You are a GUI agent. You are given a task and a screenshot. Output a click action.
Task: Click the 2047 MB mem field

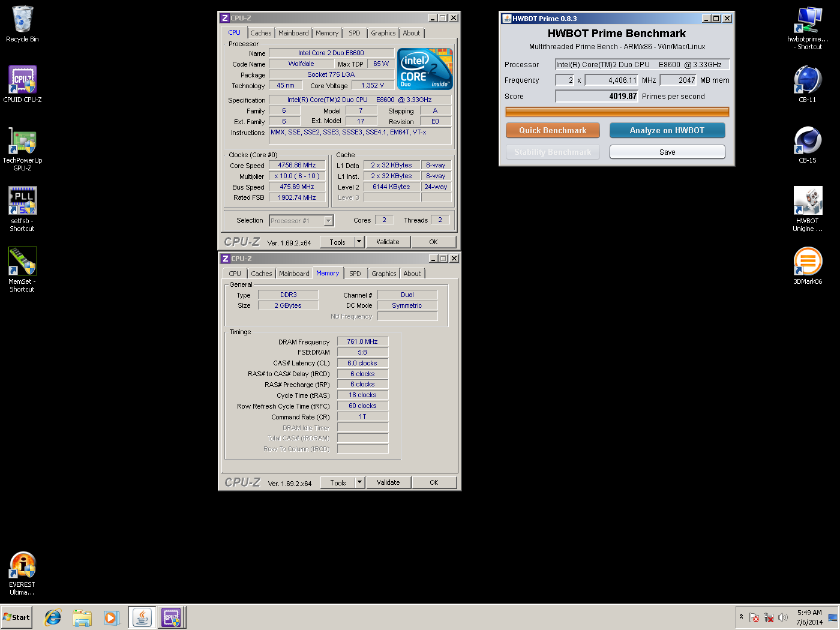pos(678,80)
